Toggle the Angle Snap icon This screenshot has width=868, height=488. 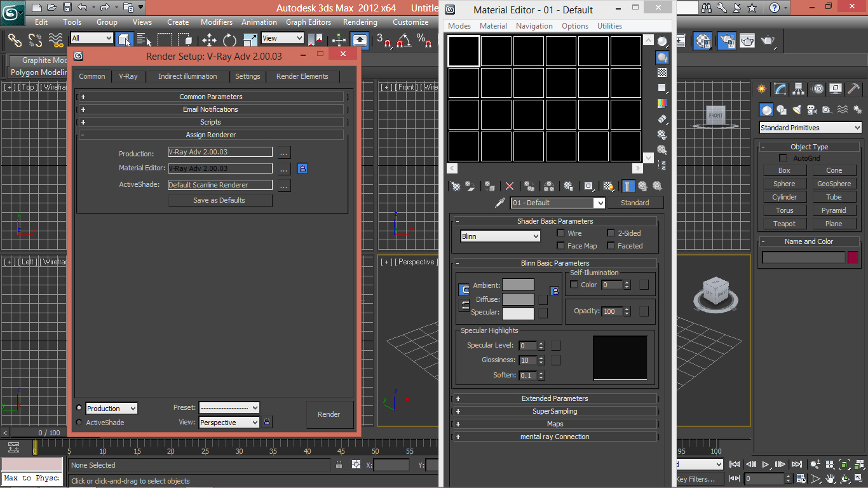point(403,40)
